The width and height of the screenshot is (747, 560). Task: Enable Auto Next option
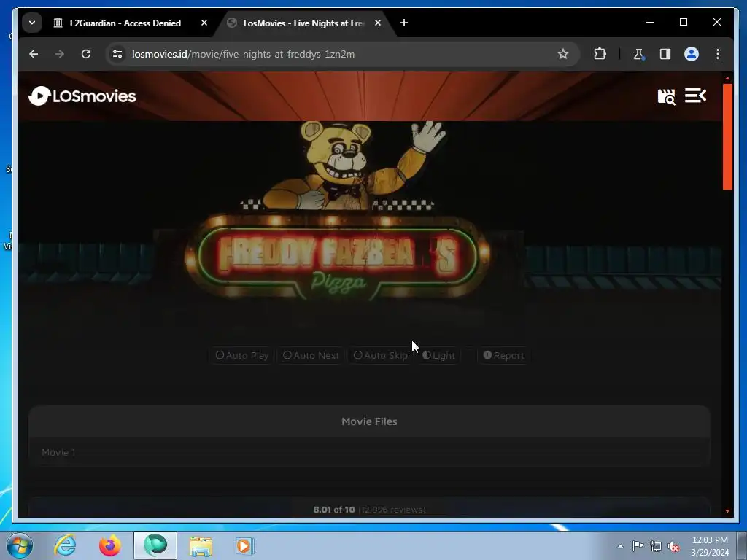click(x=311, y=356)
